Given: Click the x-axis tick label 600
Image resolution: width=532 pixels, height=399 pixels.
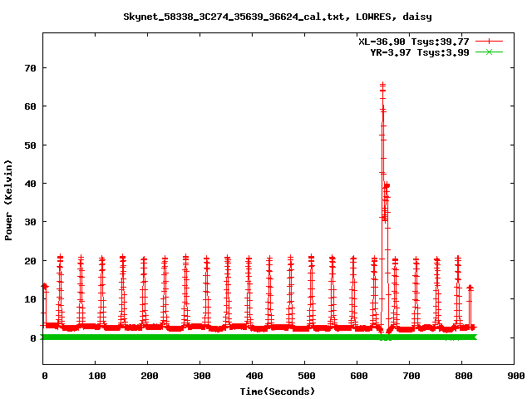Looking at the screenshot, I should (359, 376).
